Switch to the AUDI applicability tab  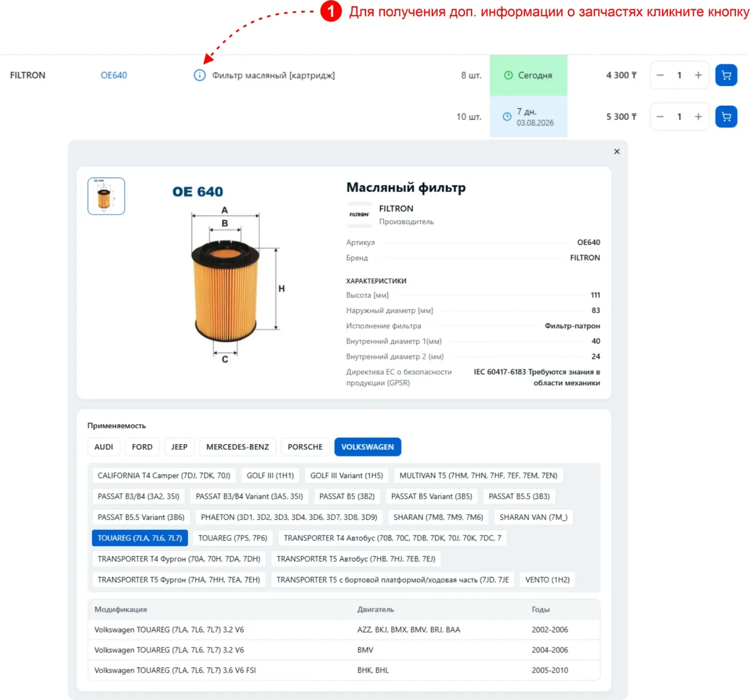pos(104,447)
